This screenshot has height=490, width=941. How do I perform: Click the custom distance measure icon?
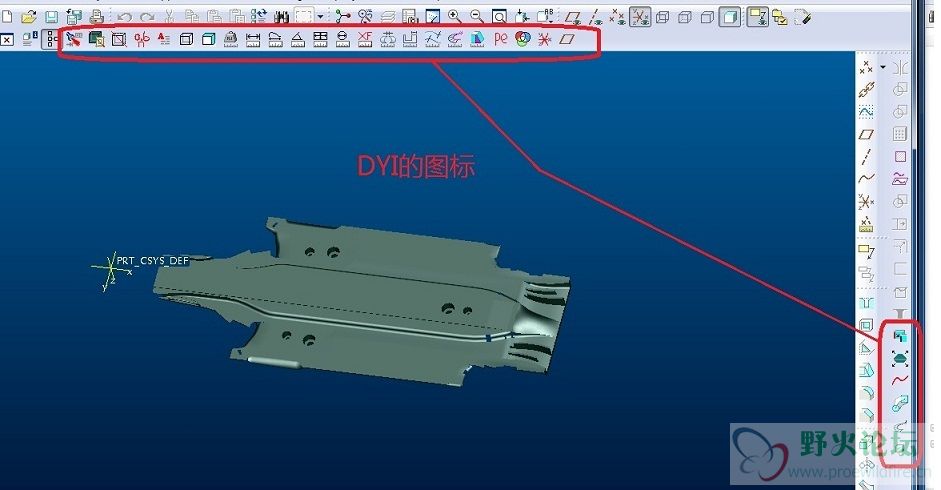pos(253,40)
